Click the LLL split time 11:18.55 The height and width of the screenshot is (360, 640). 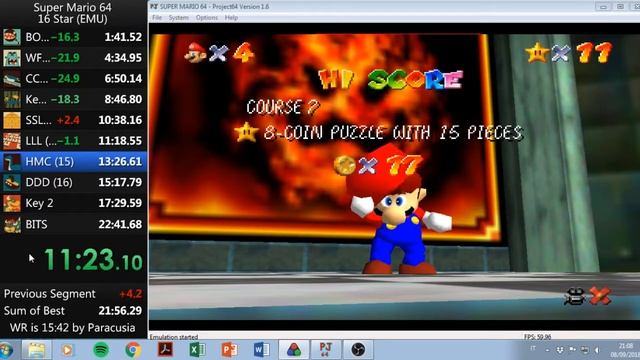pyautogui.click(x=120, y=141)
